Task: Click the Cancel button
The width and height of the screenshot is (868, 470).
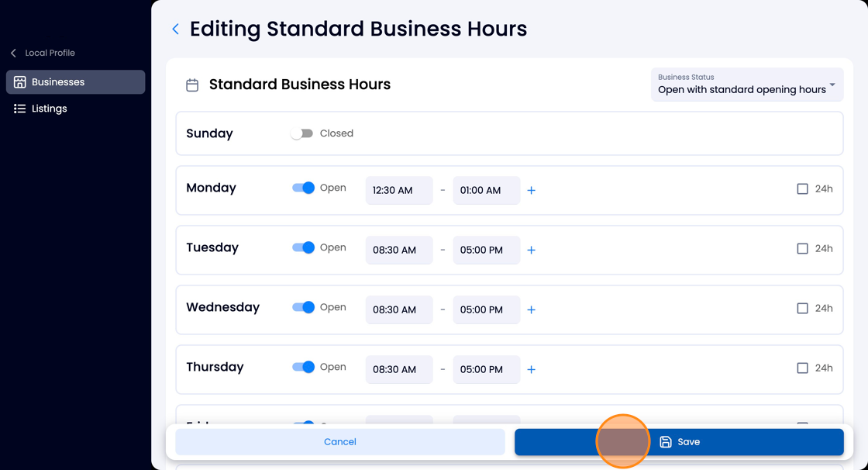Action: pyautogui.click(x=340, y=442)
